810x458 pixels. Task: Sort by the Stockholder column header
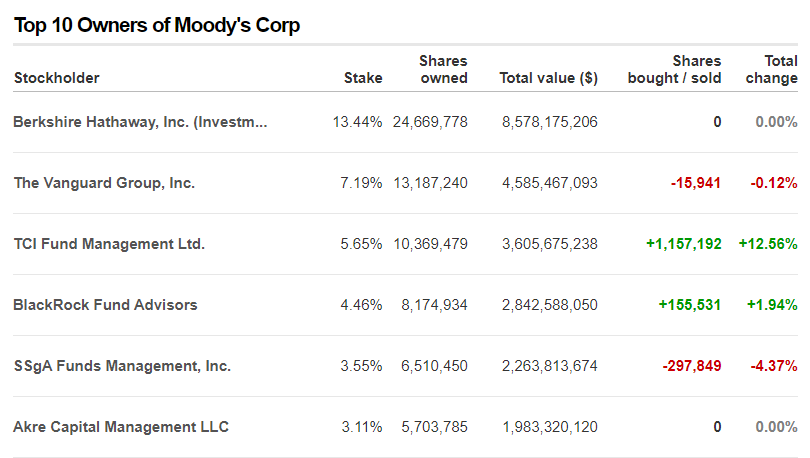click(56, 78)
